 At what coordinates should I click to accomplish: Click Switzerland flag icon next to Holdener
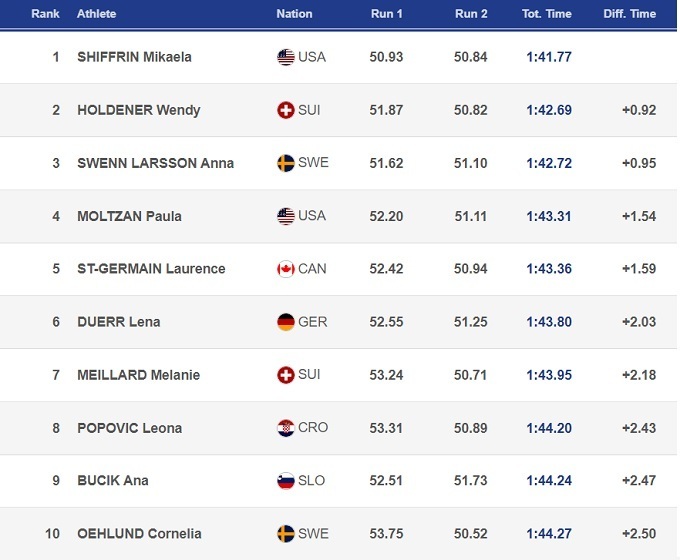[286, 110]
